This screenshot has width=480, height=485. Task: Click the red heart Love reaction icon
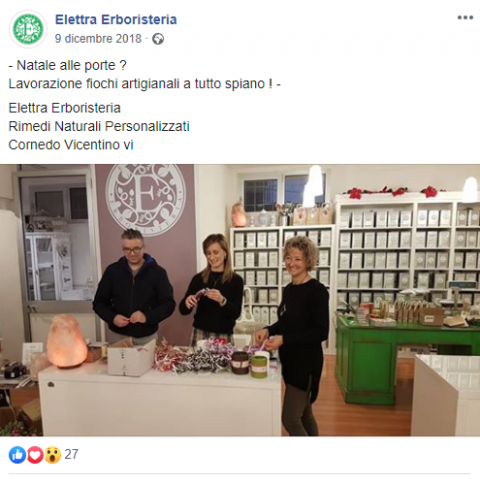(x=35, y=455)
